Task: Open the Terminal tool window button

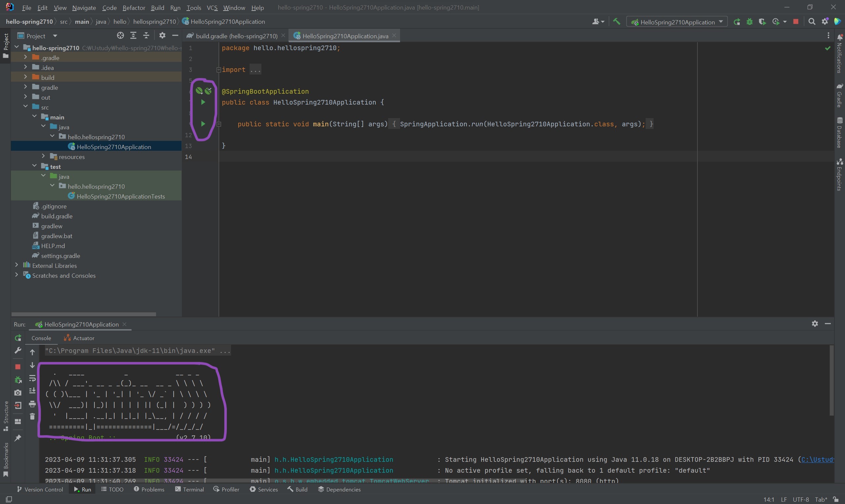Action: (189, 489)
